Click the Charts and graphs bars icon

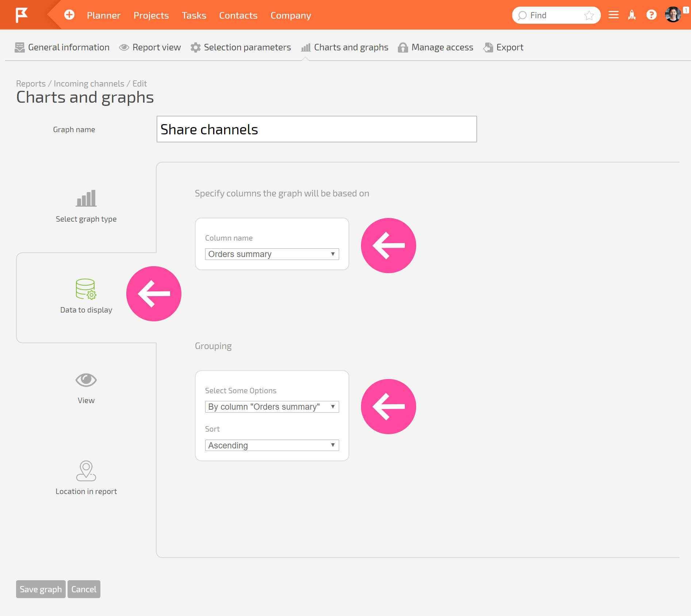coord(306,47)
